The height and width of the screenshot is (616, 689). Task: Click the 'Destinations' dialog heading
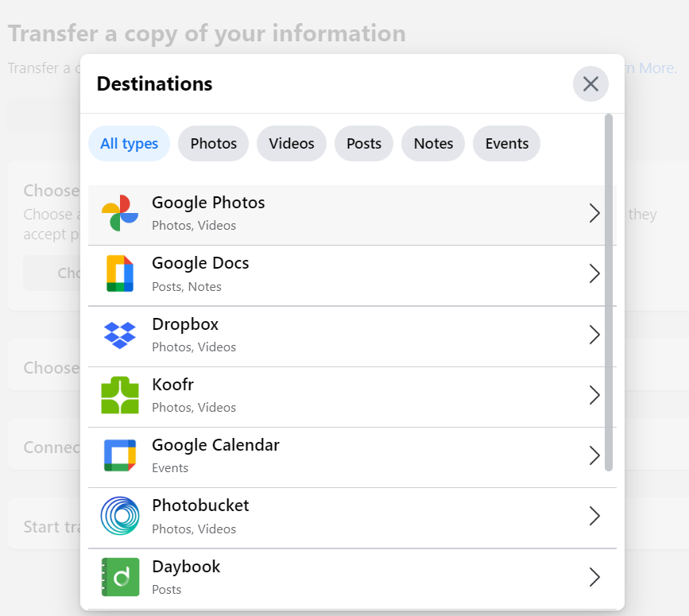coord(155,84)
